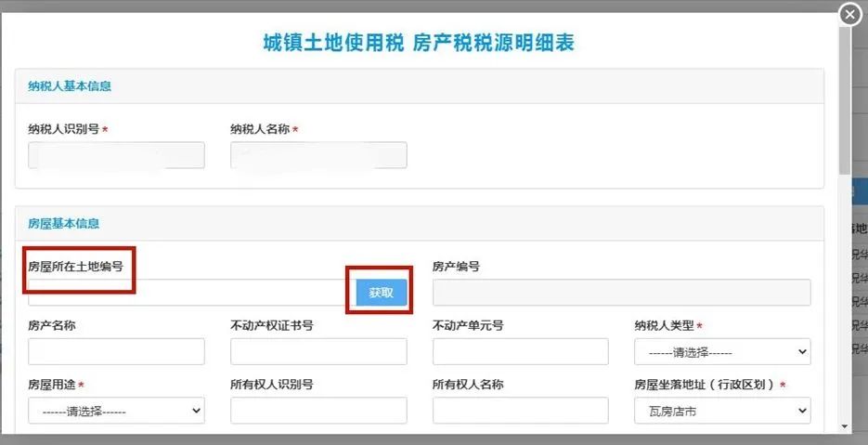The height and width of the screenshot is (445, 868).
Task: Open the 房屋用途 dropdown
Action: 116,410
